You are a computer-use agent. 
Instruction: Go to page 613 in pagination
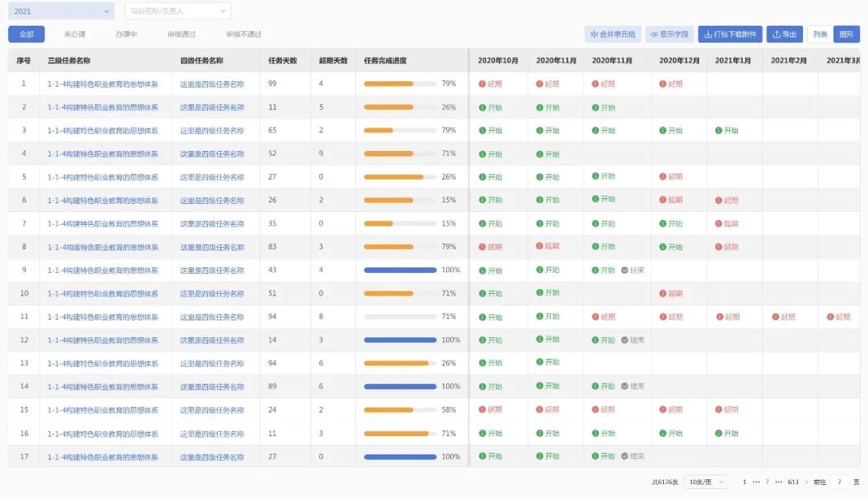pyautogui.click(x=793, y=482)
